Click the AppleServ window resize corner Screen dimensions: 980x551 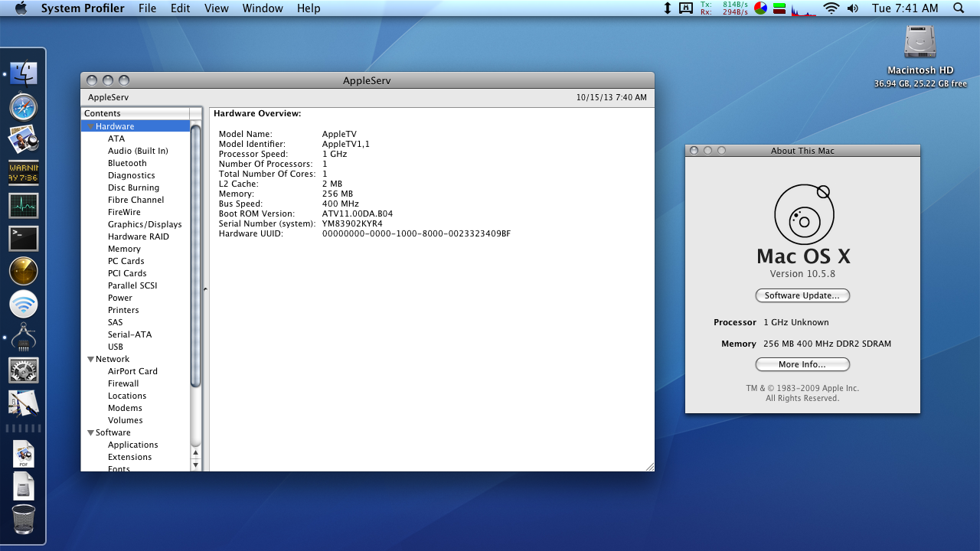pos(649,466)
